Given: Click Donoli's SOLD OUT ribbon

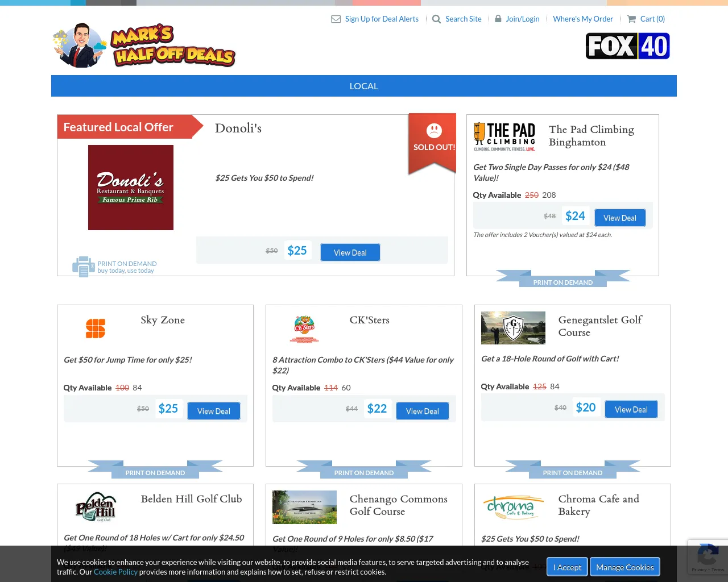Looking at the screenshot, I should (433, 143).
